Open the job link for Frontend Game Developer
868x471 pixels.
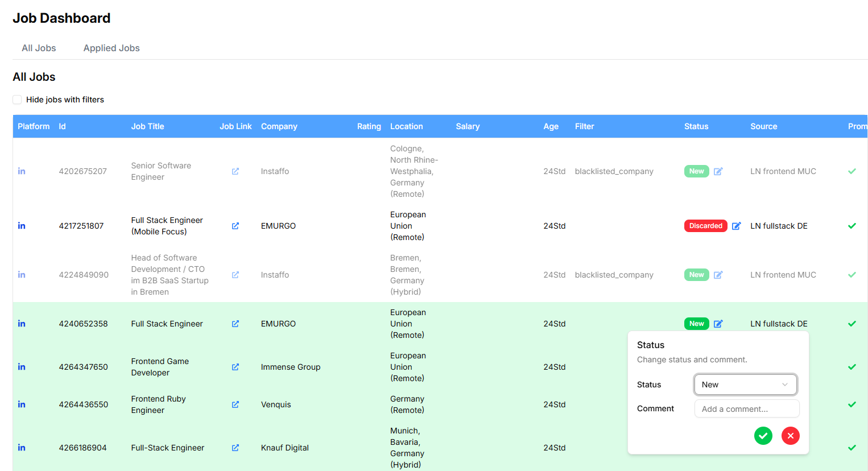[235, 367]
